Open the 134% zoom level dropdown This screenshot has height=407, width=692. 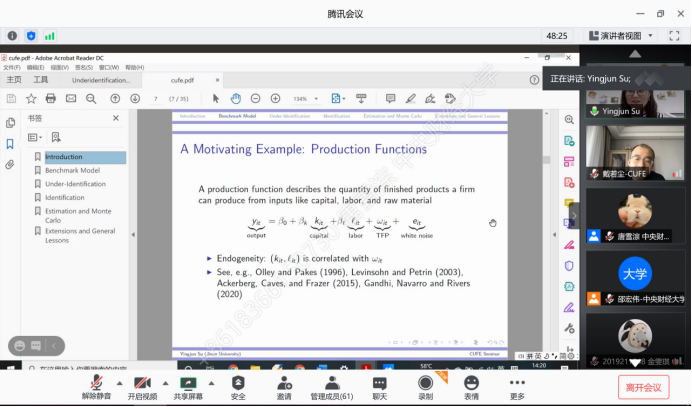click(x=305, y=98)
